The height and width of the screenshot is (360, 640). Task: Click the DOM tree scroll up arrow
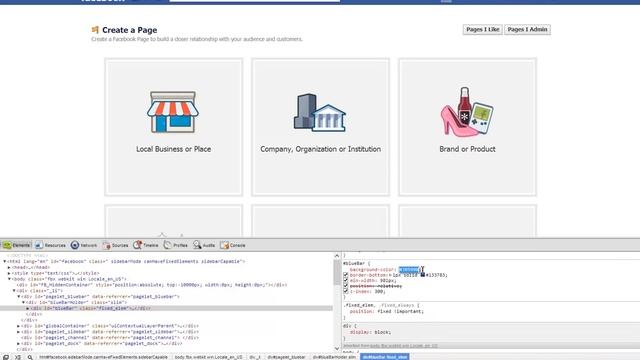click(x=337, y=256)
